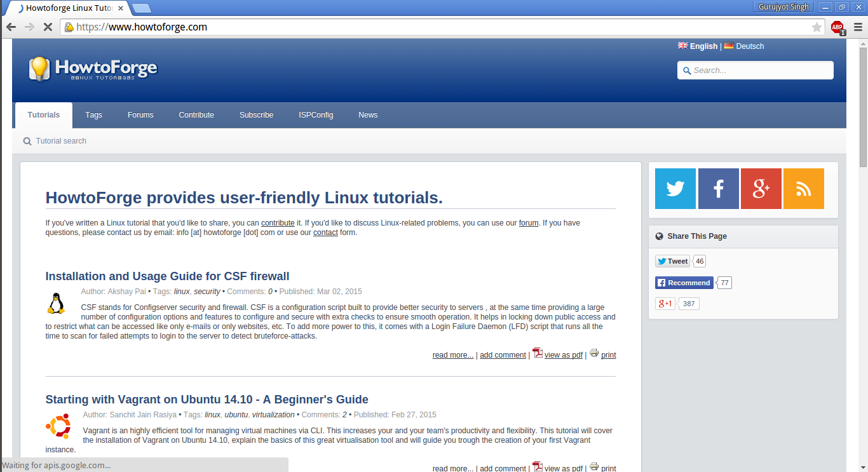Click the browser forward arrow
This screenshot has width=868, height=472.
29,27
